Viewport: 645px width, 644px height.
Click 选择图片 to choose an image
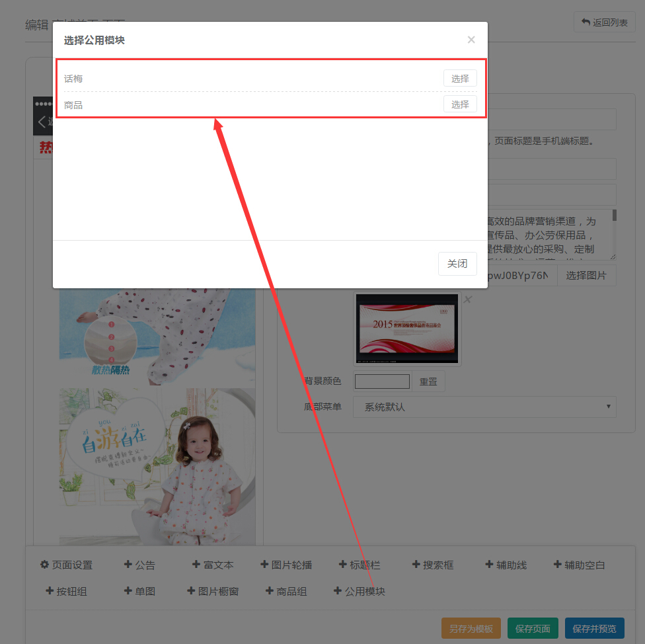coord(586,276)
